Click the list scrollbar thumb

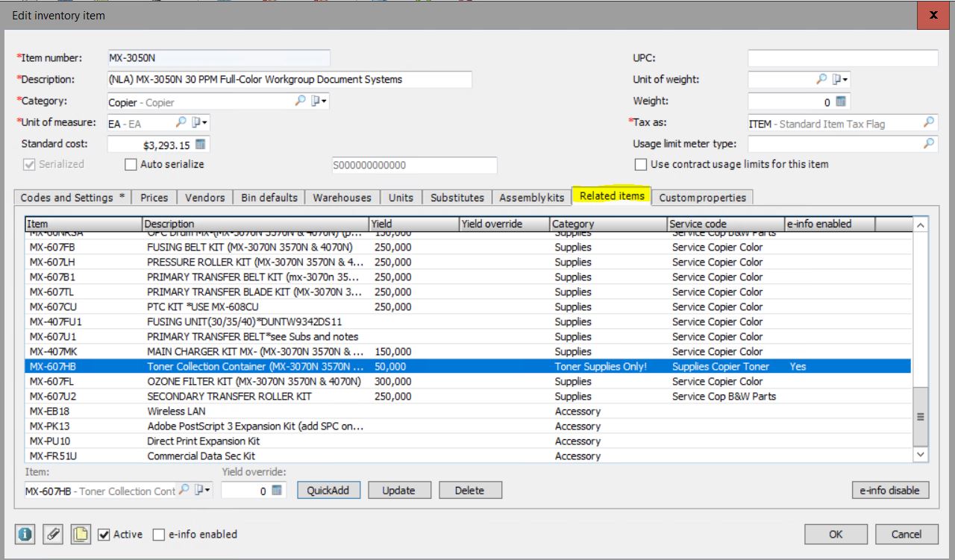pyautogui.click(x=921, y=417)
